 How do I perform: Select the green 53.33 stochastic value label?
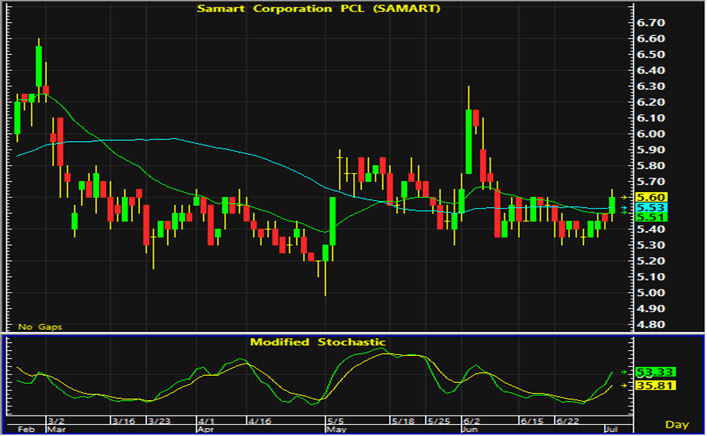tap(655, 372)
